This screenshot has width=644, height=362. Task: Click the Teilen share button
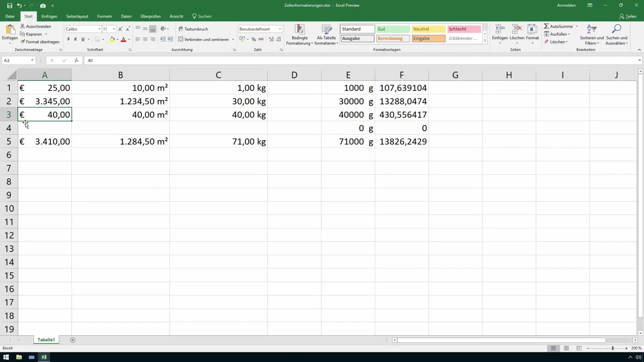[x=628, y=16]
